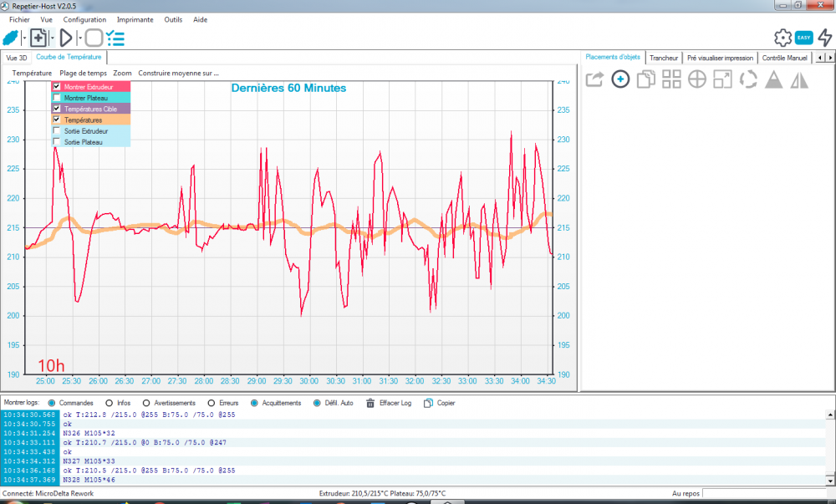Open the Vue menu
This screenshot has width=836, height=504.
coord(46,20)
